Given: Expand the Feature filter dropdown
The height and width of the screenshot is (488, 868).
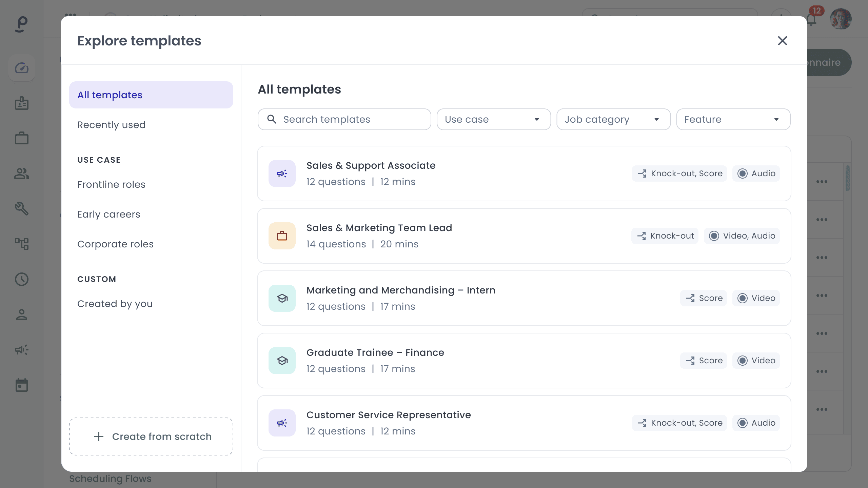Looking at the screenshot, I should [x=733, y=119].
